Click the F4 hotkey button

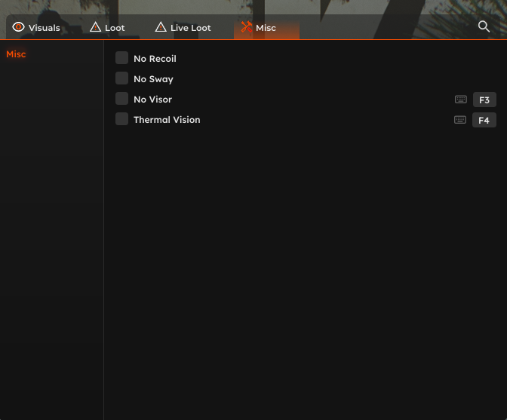tap(484, 120)
